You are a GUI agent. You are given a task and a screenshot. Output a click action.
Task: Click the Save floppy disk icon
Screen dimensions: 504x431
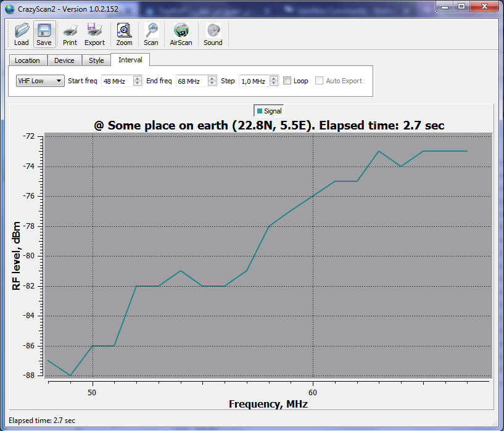click(44, 30)
